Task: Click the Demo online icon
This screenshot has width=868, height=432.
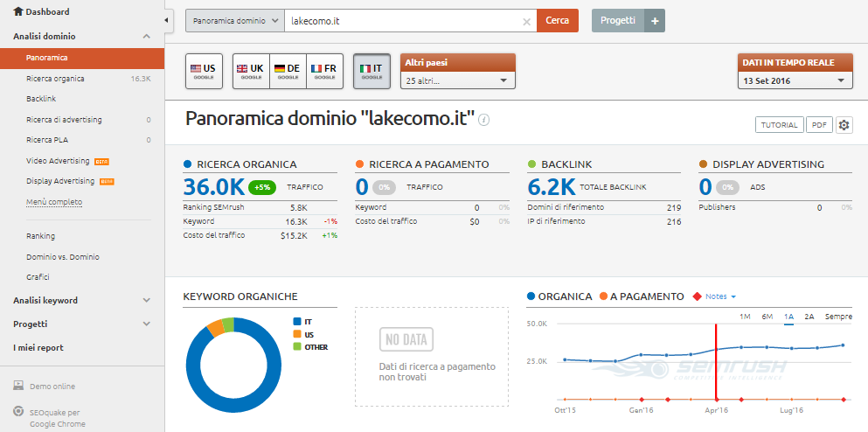Action: [x=19, y=386]
